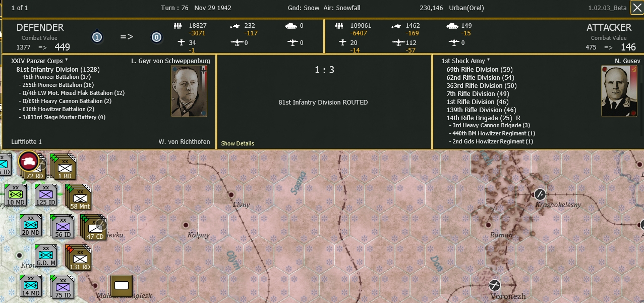Select 363rd Rifle Division entry

(482, 86)
